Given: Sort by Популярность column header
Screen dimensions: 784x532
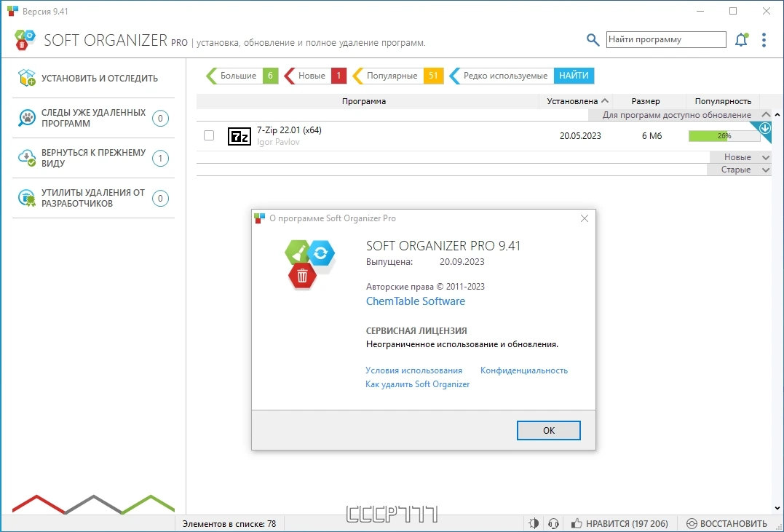Looking at the screenshot, I should pyautogui.click(x=723, y=101).
